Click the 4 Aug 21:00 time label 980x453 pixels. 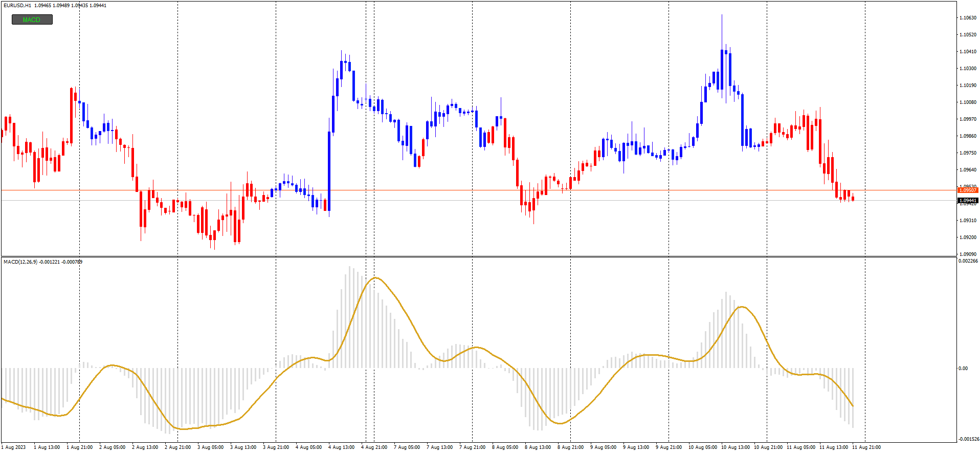point(374,447)
